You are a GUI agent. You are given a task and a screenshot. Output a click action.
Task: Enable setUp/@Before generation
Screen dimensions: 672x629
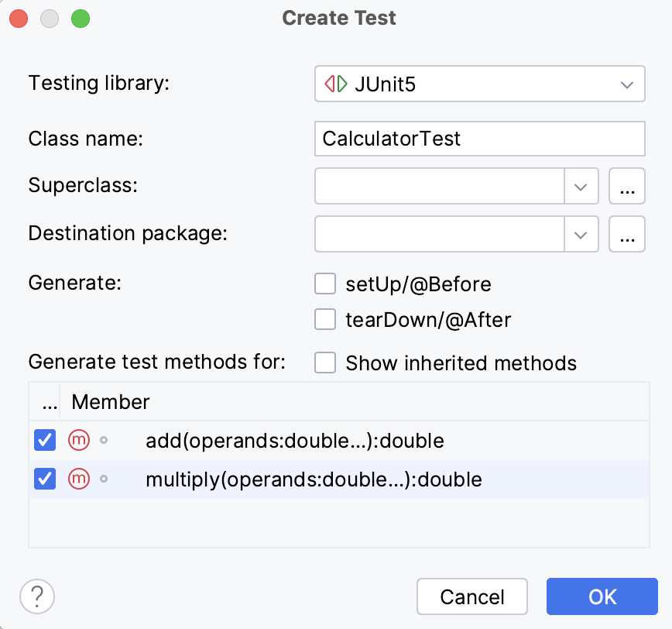click(325, 284)
